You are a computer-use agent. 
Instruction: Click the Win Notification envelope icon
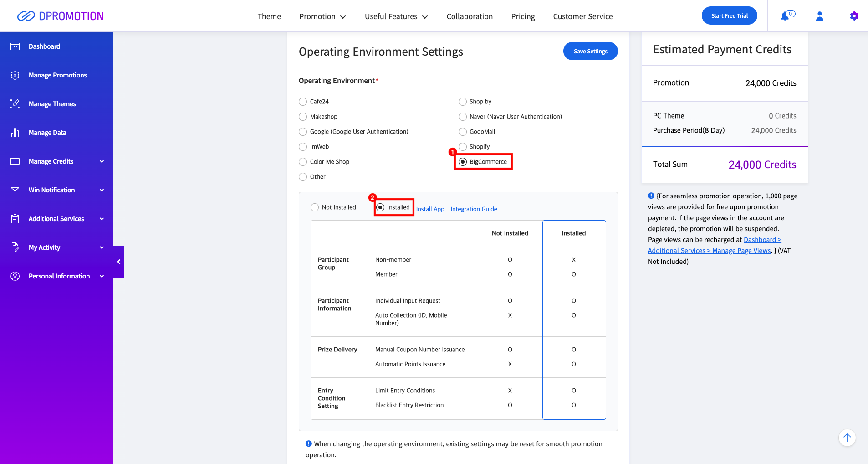pyautogui.click(x=15, y=190)
